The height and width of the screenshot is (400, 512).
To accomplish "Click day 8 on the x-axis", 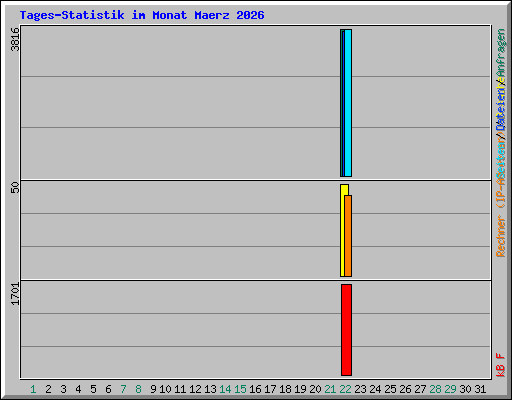I will 138,389.
